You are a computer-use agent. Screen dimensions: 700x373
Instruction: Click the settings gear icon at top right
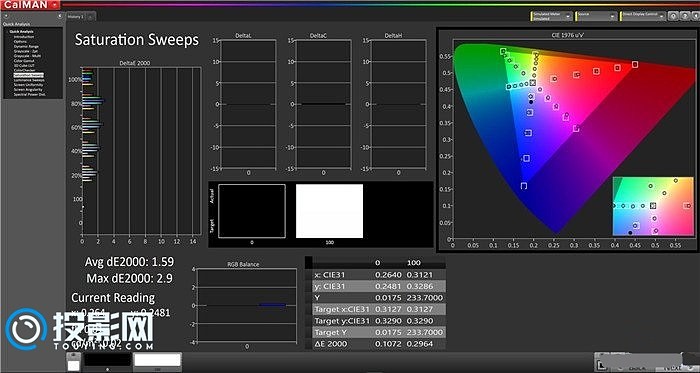tap(673, 16)
